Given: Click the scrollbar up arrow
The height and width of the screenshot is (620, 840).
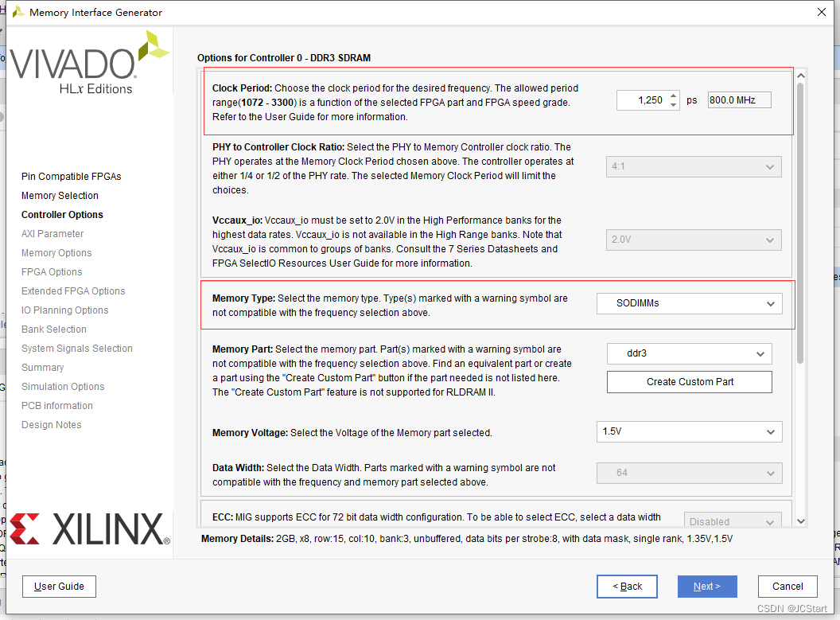Looking at the screenshot, I should point(801,76).
